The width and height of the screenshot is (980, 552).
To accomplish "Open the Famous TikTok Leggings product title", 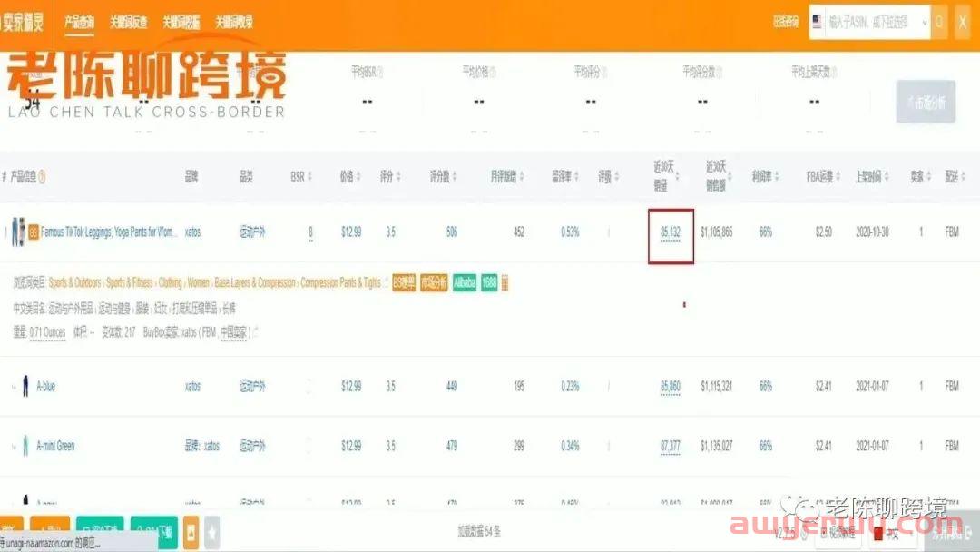I will 109,232.
